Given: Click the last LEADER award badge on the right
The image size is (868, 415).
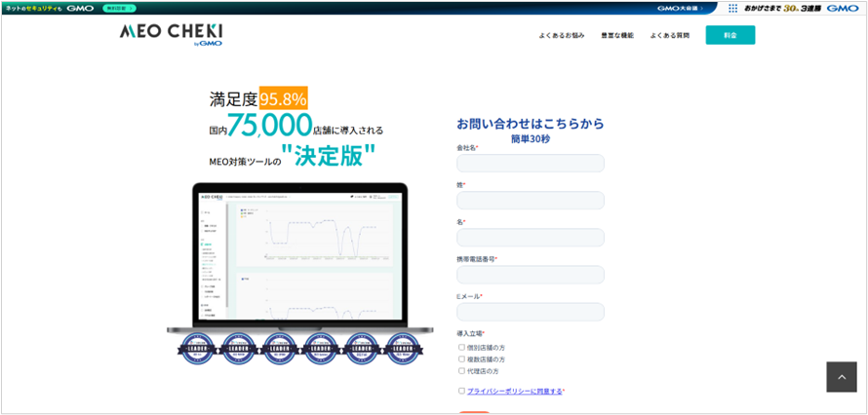Looking at the screenshot, I should [x=403, y=351].
